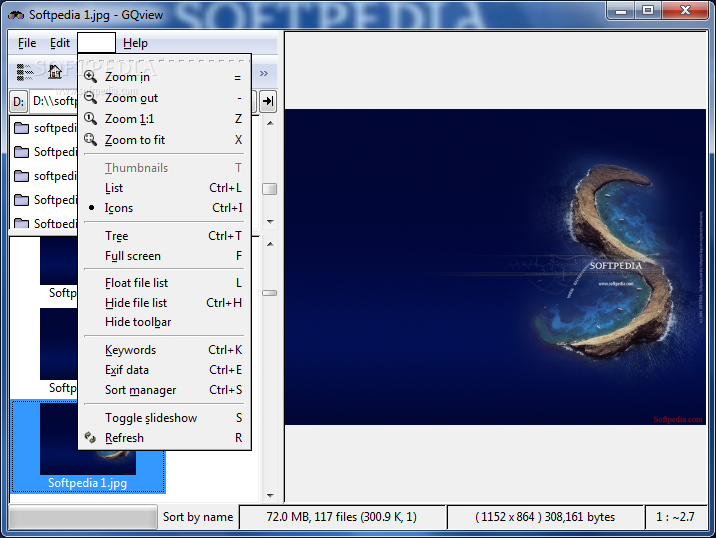
Task: Click the Zoom out magnifier icon
Action: click(90, 97)
